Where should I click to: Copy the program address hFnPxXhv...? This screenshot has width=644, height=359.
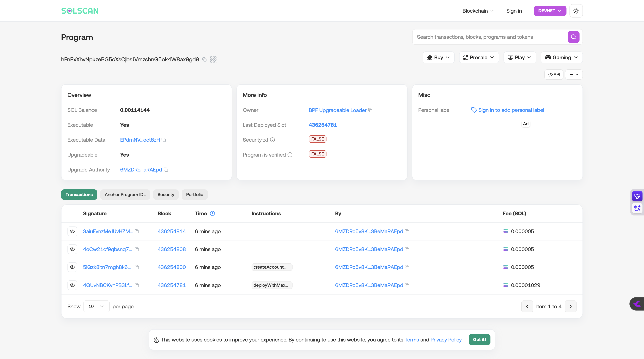click(204, 59)
